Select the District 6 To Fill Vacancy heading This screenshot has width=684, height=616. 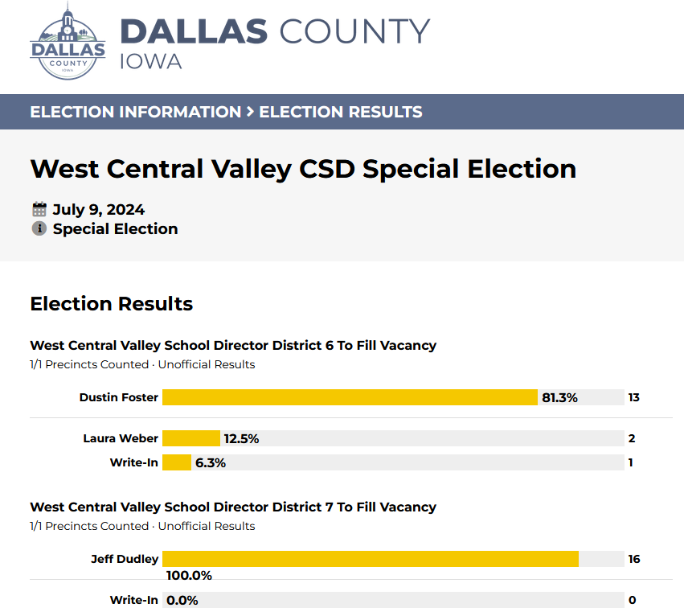point(233,345)
